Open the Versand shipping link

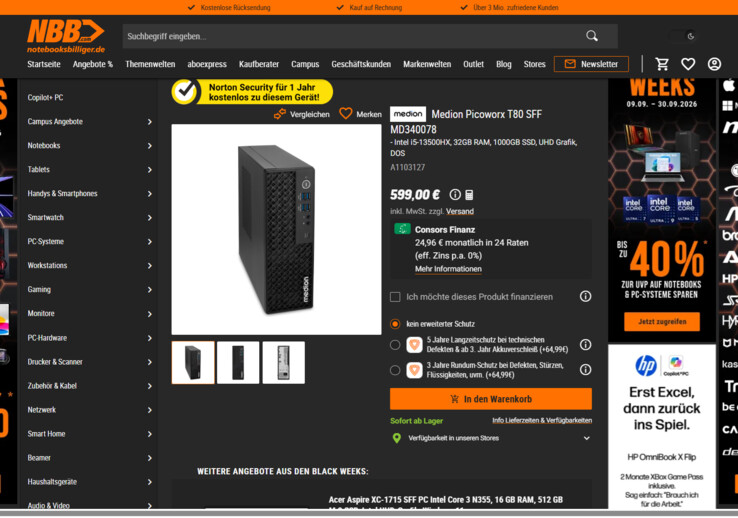pos(460,211)
